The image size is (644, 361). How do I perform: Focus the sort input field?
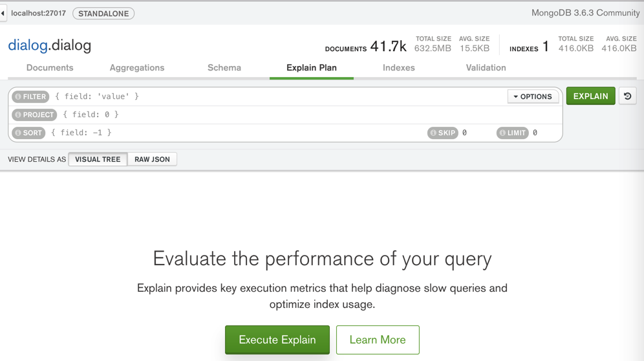click(x=236, y=133)
